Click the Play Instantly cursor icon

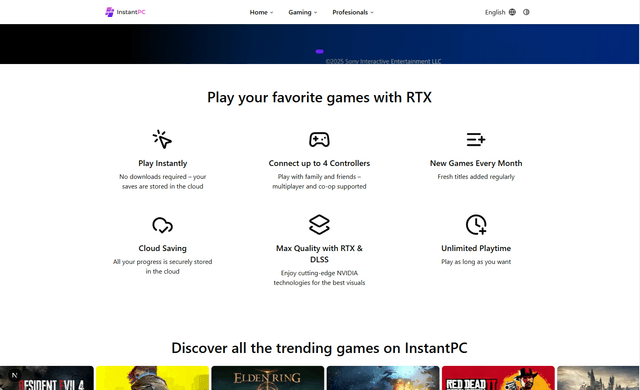[x=162, y=140]
